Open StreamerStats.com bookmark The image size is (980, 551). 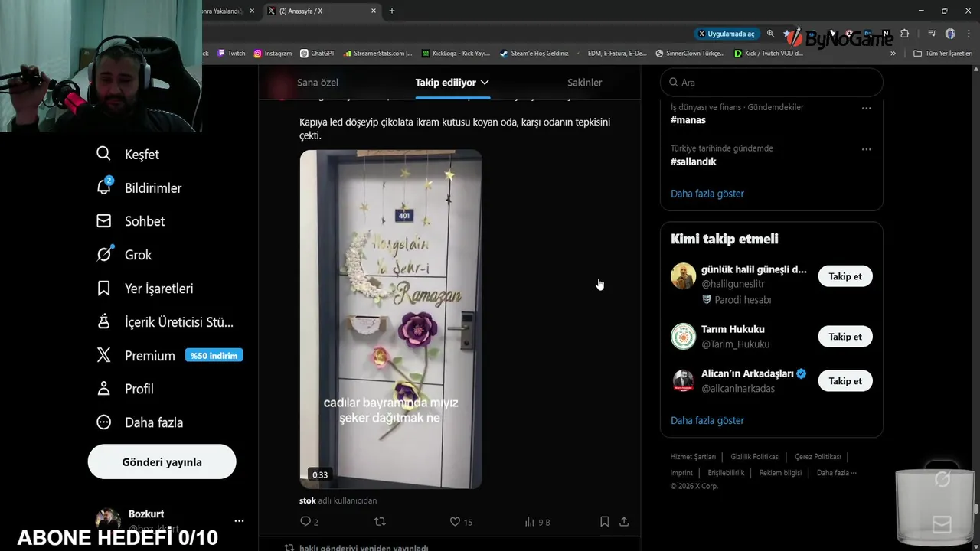[378, 54]
